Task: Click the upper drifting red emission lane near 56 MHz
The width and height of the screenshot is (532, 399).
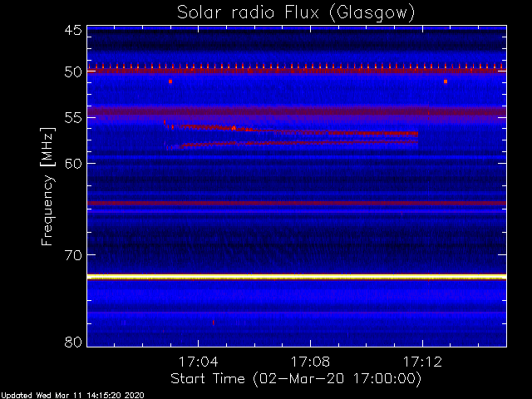Action: [291, 128]
